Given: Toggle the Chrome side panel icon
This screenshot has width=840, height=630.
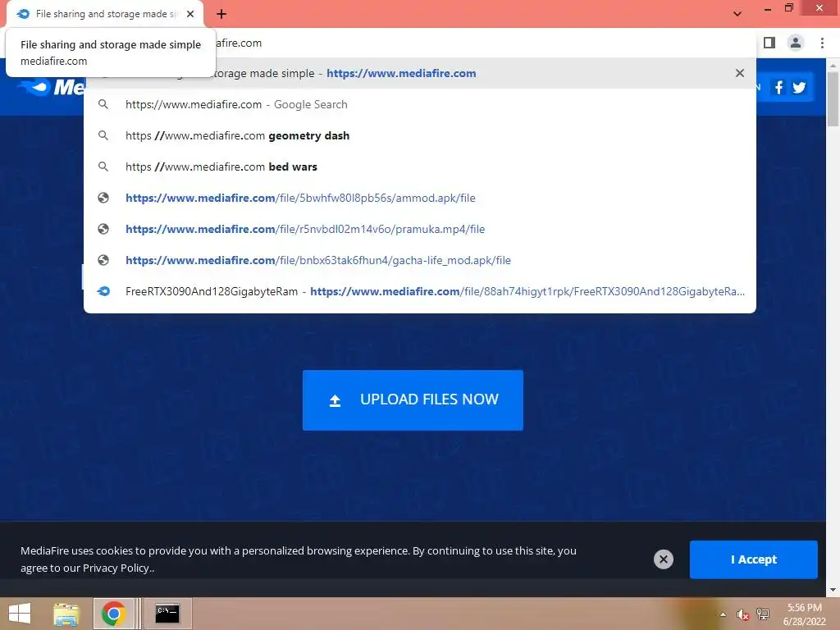Looking at the screenshot, I should pos(769,43).
